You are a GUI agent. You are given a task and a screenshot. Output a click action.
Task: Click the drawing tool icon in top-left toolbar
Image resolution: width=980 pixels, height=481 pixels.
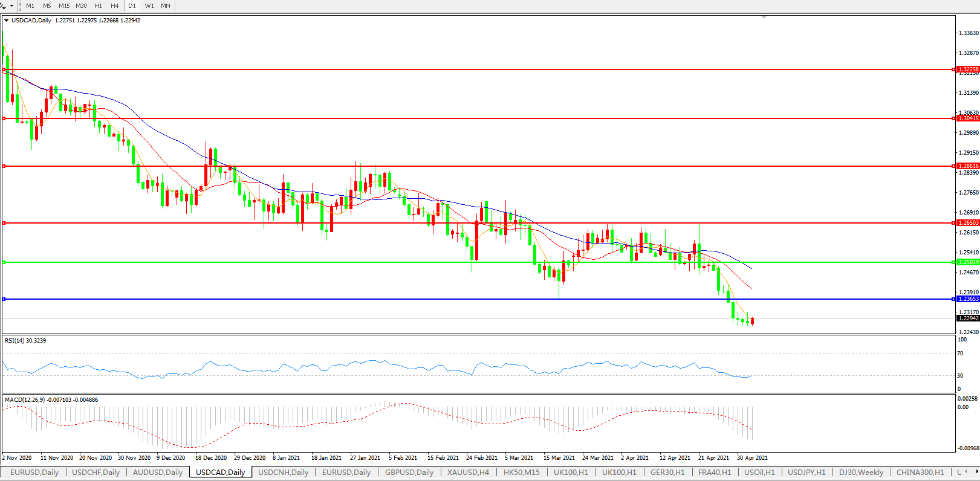[4, 5]
